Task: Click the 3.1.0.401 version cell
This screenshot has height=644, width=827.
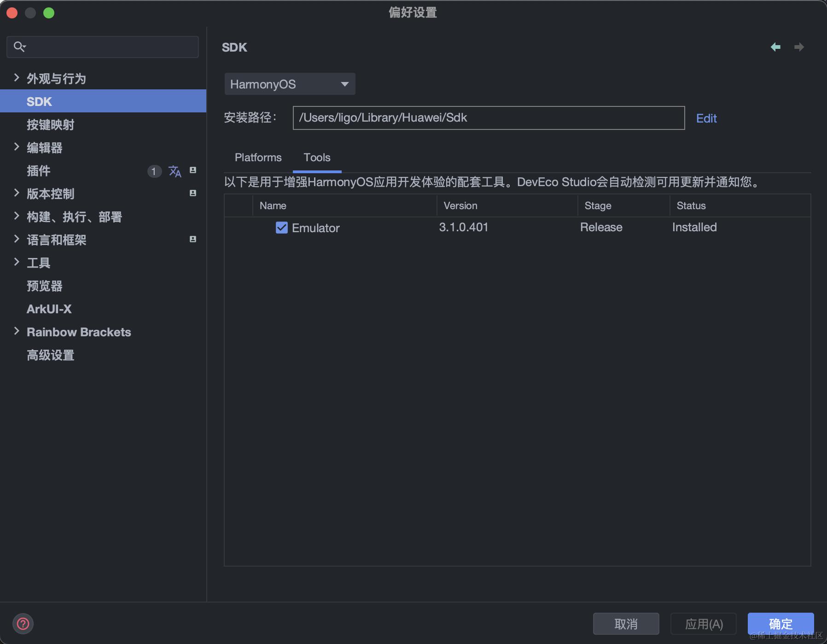Action: (463, 227)
